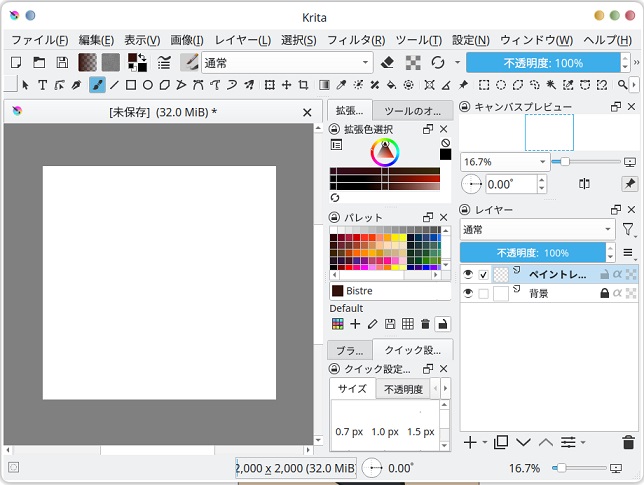Click the mirror canvas preview icon
Viewport: 644px width, 485px height.
point(584,184)
